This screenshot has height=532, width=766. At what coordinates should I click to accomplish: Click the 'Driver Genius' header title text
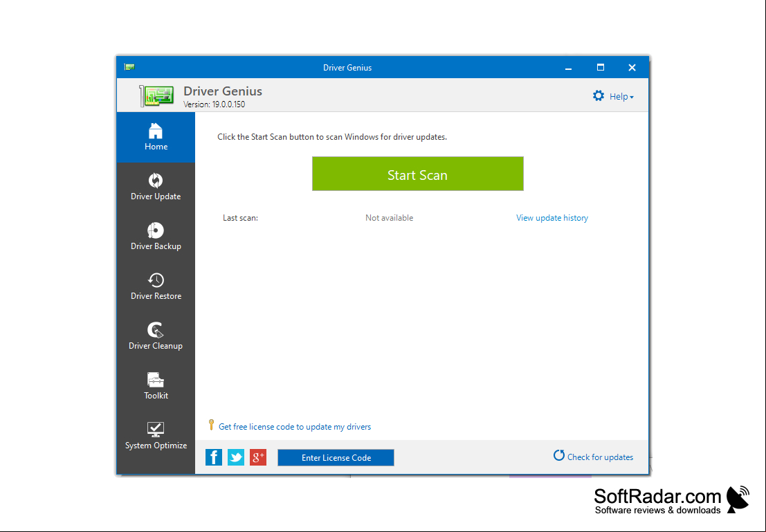223,91
